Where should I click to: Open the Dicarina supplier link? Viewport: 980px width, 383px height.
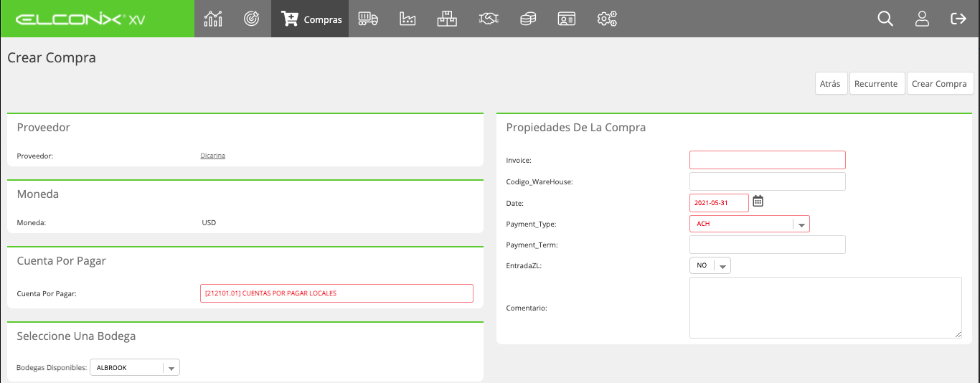click(212, 155)
